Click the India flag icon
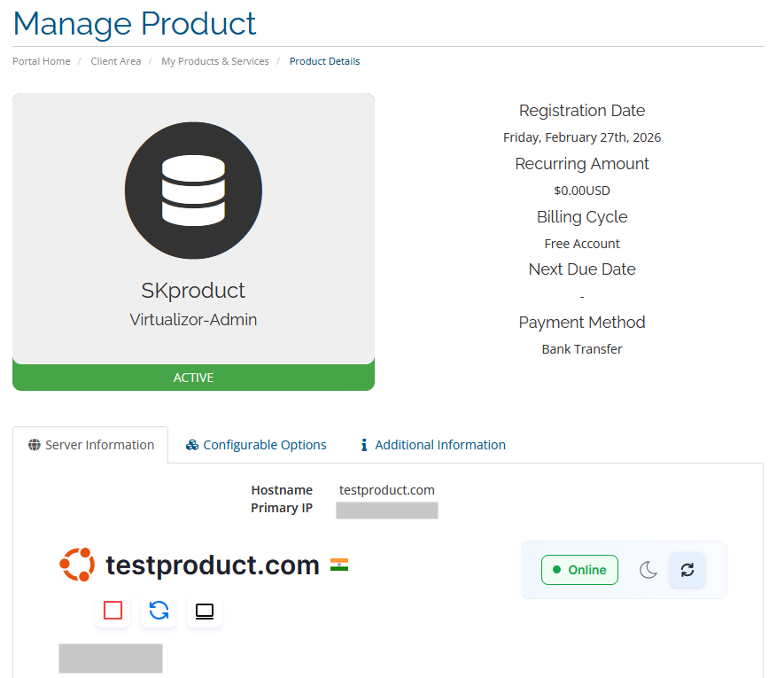Image resolution: width=784 pixels, height=678 pixels. 339,565
